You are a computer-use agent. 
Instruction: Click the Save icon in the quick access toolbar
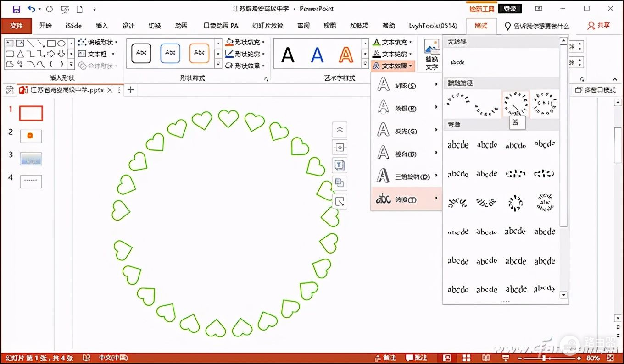pos(17,9)
